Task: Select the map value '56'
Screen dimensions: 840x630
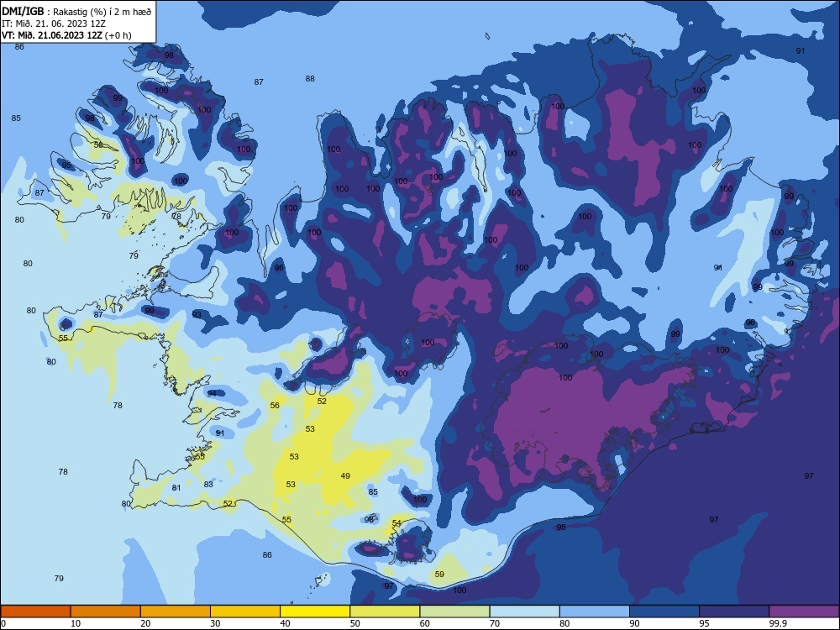Action: (275, 406)
